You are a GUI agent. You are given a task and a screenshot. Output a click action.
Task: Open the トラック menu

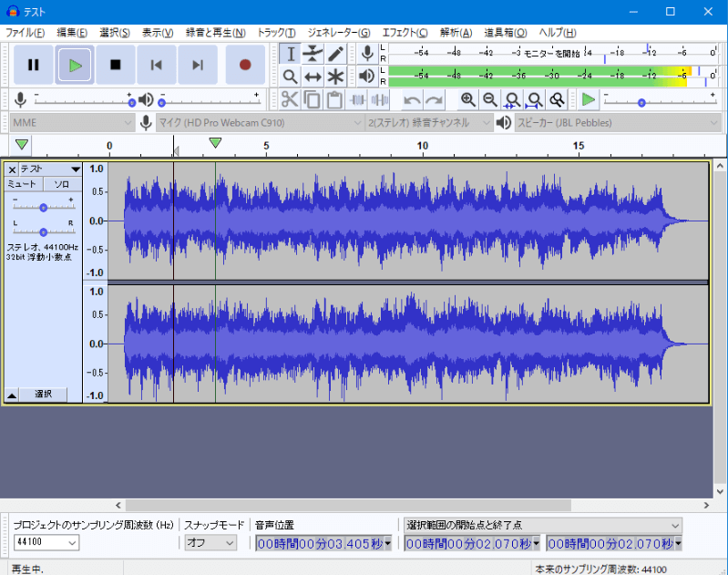(x=276, y=33)
